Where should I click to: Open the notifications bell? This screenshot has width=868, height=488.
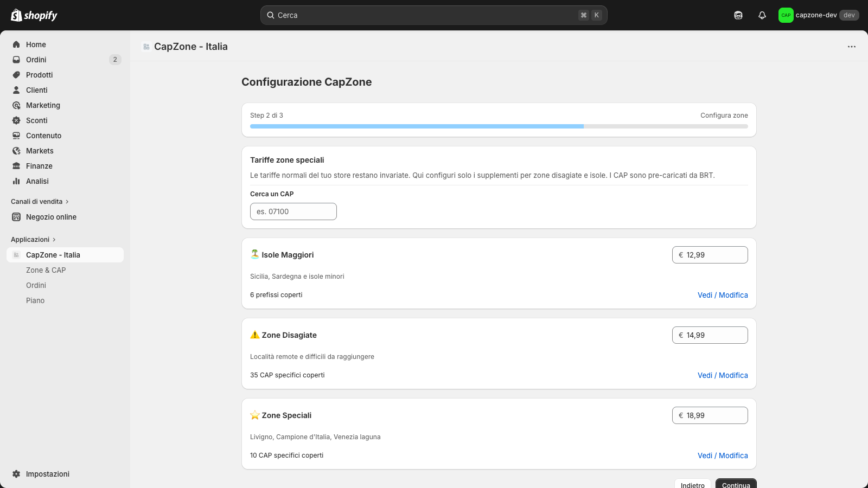pos(762,15)
